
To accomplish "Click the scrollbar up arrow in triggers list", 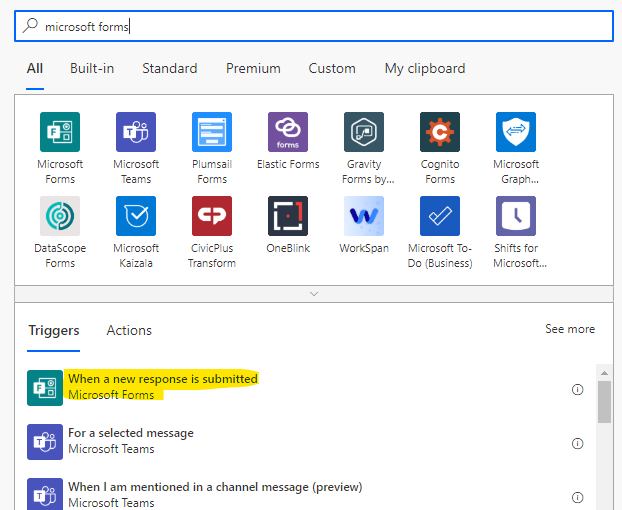I will coord(604,373).
